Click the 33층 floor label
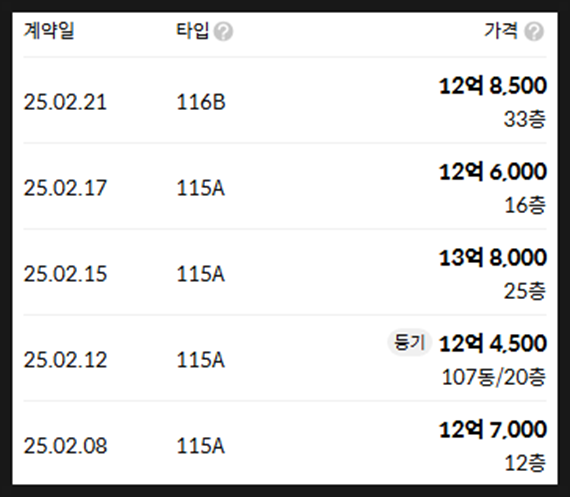This screenshot has height=497, width=570. coord(525,119)
